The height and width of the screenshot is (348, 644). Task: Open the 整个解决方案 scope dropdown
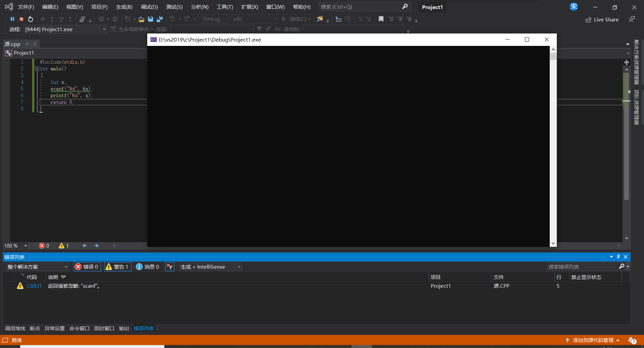pyautogui.click(x=37, y=267)
